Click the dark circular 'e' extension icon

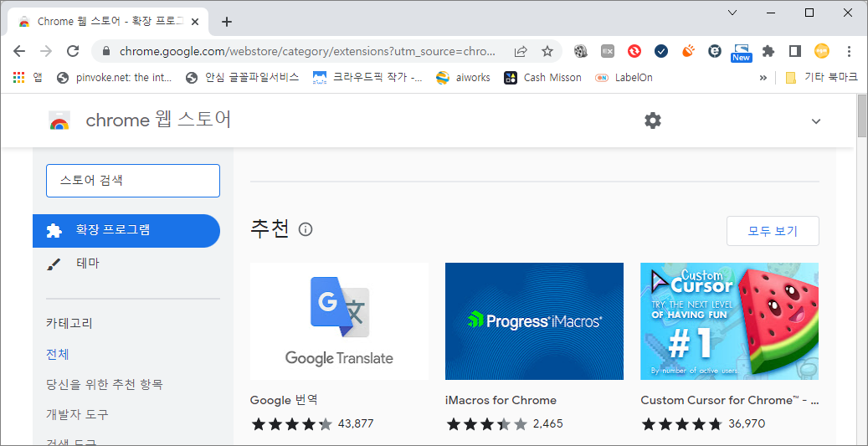pos(715,52)
